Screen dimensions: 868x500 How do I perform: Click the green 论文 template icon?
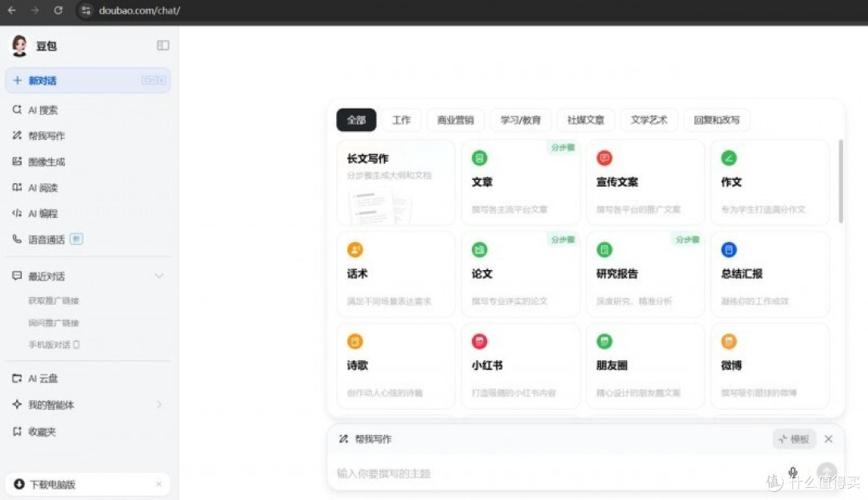(x=479, y=250)
